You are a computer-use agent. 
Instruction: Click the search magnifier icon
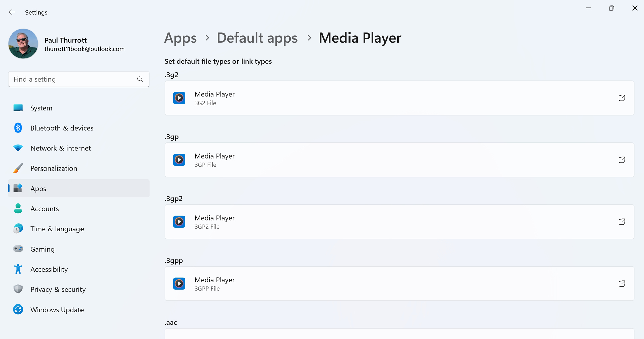pyautogui.click(x=140, y=79)
